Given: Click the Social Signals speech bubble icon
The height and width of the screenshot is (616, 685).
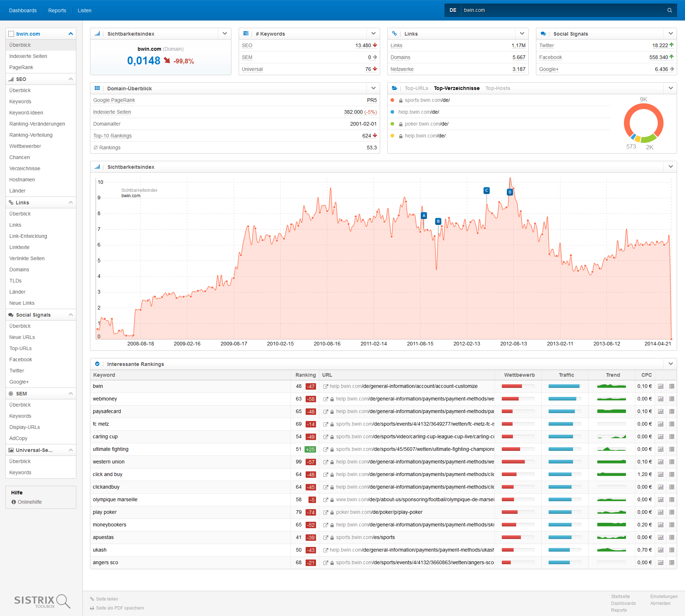Looking at the screenshot, I should click(543, 33).
